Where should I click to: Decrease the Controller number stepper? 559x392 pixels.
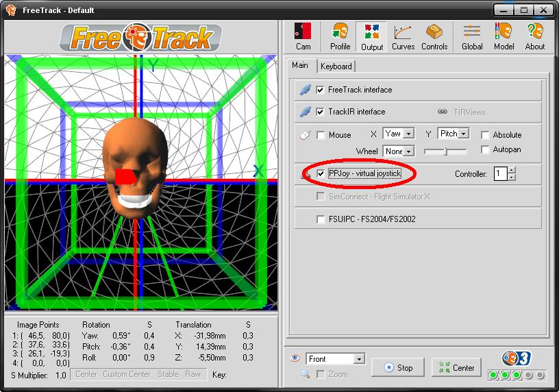click(512, 177)
